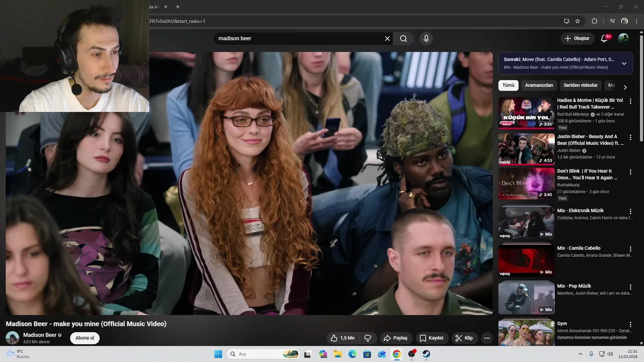
Task: Open options menu for Mix - Elektronik Müzik
Action: (630, 212)
